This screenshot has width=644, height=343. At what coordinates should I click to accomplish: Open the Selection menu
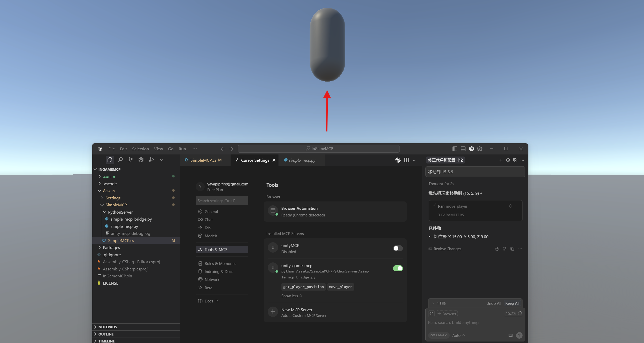tap(140, 149)
